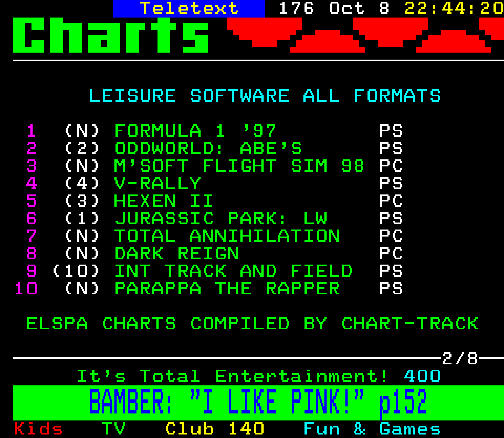
Task: Click the (10) last week position
Action: coord(76,271)
